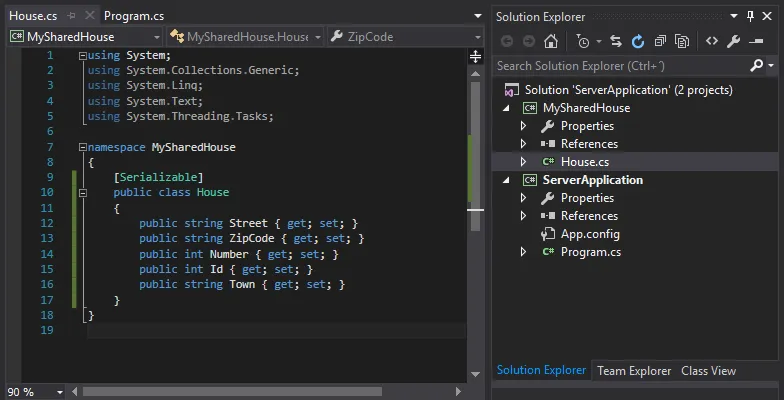The height and width of the screenshot is (400, 784).
Task: Click the MySharedHouse C# project icon
Action: coord(530,108)
